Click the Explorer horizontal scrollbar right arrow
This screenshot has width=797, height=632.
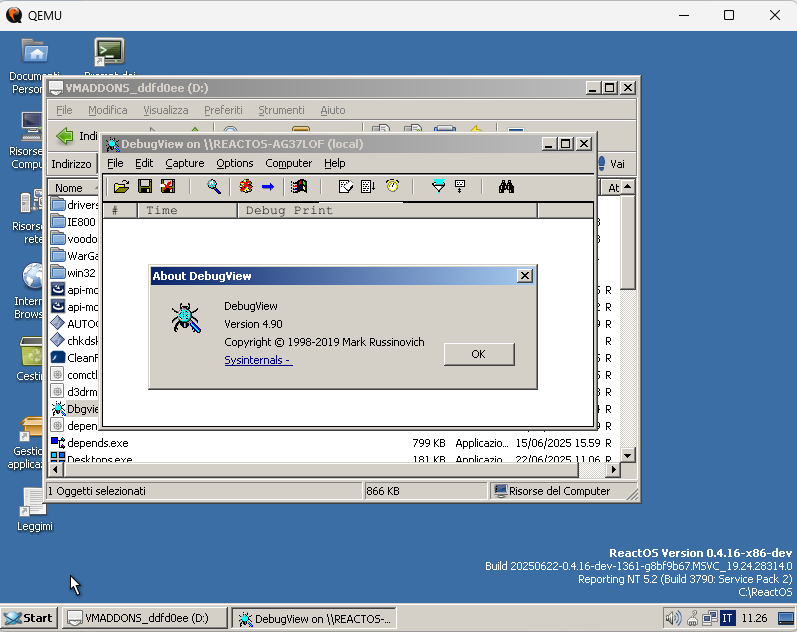coord(613,470)
